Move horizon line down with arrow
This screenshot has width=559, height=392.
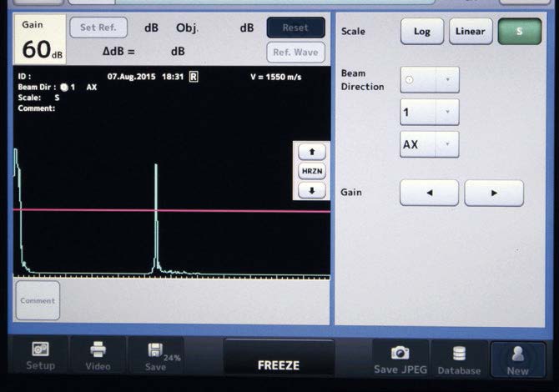coord(311,190)
